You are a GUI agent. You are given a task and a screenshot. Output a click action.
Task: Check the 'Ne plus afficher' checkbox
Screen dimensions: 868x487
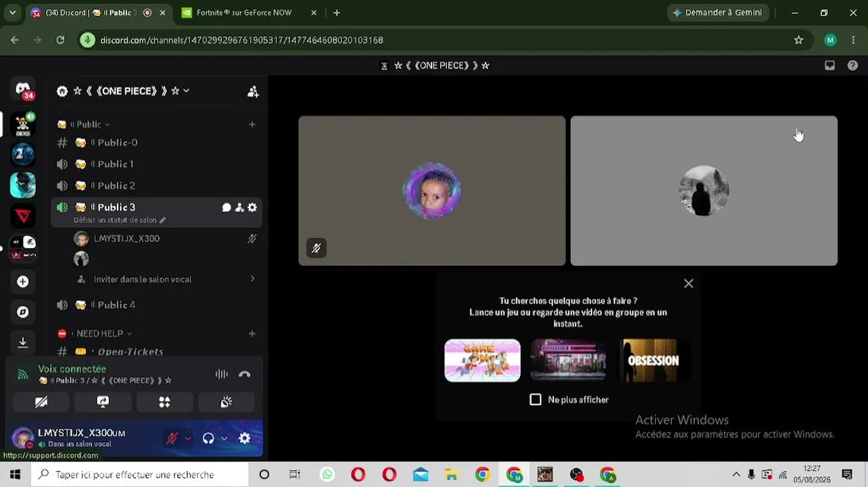(535, 400)
